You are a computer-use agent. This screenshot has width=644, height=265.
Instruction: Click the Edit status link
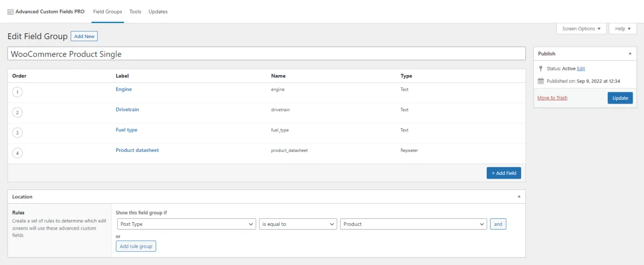tap(581, 69)
